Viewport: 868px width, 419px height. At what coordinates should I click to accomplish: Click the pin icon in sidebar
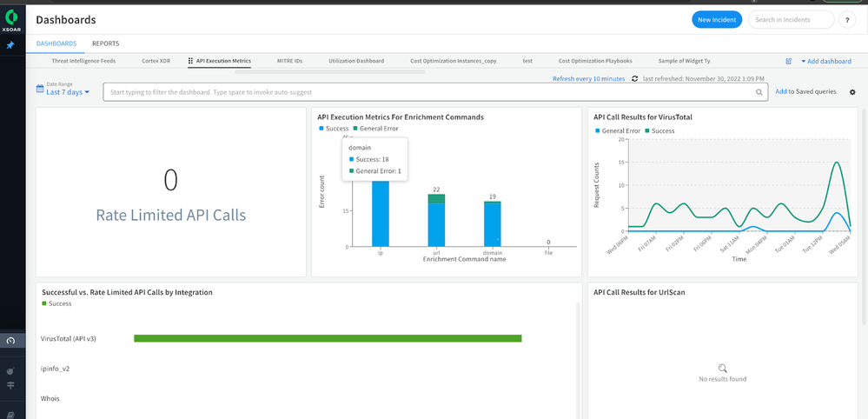point(10,44)
